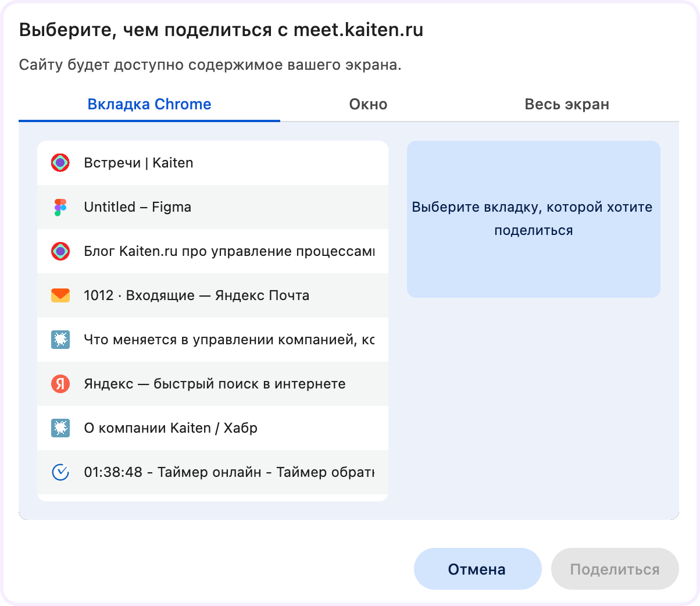The width and height of the screenshot is (700, 606).
Task: Click the preview pane Выберите вкладку
Action: [x=534, y=219]
